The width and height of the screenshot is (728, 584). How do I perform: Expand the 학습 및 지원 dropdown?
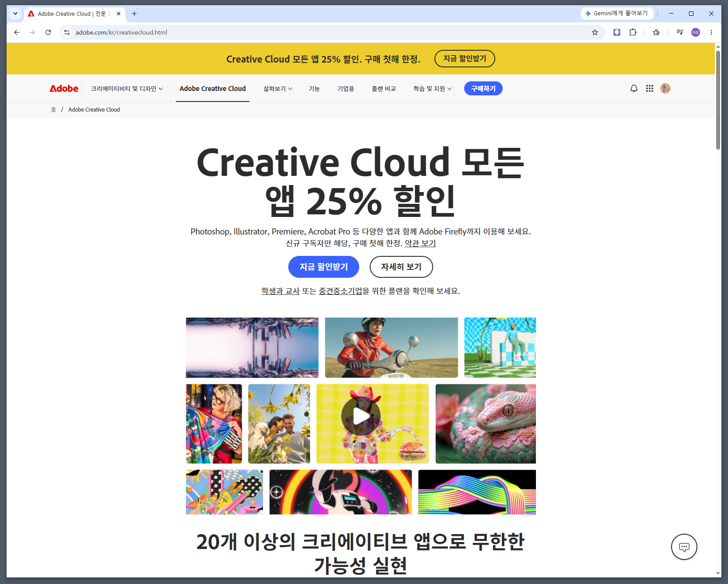point(433,88)
